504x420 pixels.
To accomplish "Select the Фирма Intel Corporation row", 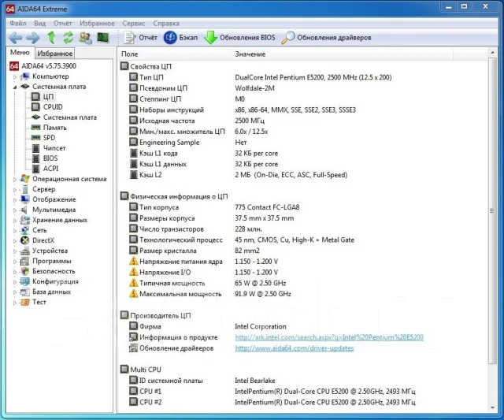I will click(208, 326).
